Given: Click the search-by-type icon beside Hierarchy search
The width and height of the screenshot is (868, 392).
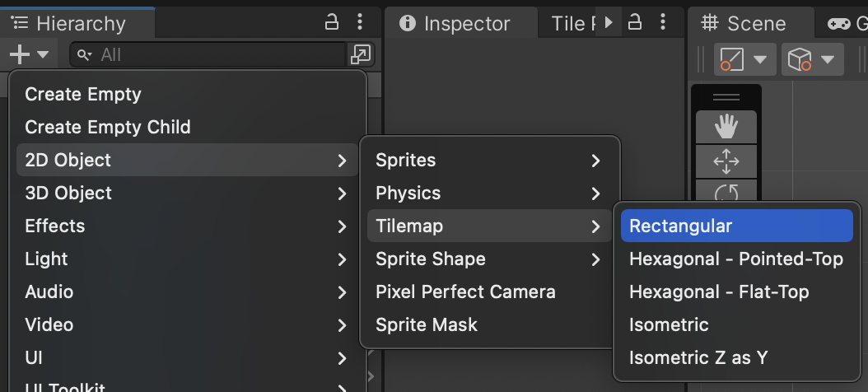Looking at the screenshot, I should click(x=361, y=55).
